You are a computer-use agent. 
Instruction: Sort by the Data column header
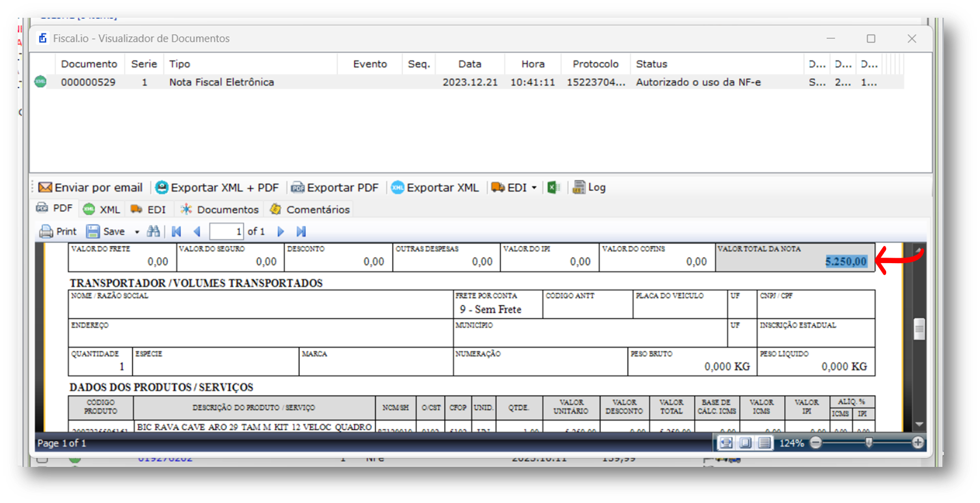(470, 64)
